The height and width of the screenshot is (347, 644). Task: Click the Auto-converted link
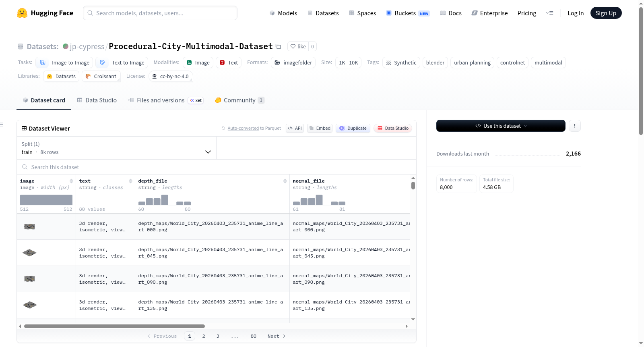[243, 128]
